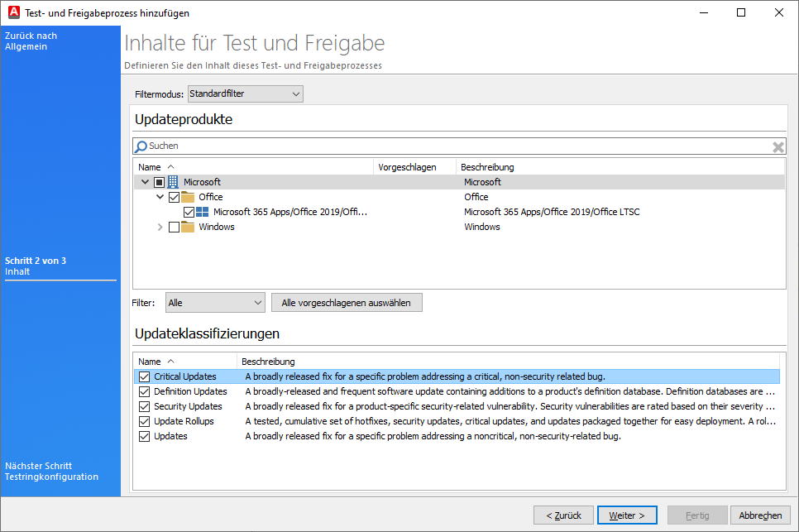
Task: Uncheck the Security Updates checkbox
Action: pyautogui.click(x=144, y=406)
